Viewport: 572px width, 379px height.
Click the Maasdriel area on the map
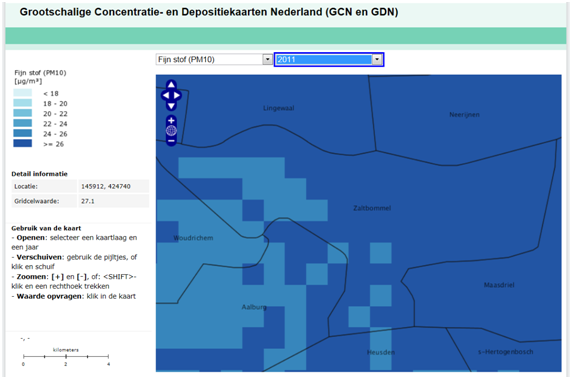point(499,285)
